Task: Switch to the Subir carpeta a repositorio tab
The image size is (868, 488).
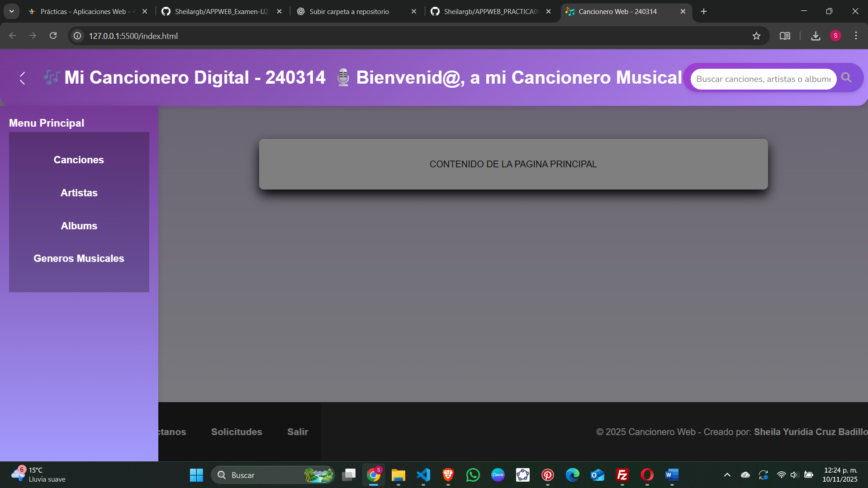Action: 349,11
